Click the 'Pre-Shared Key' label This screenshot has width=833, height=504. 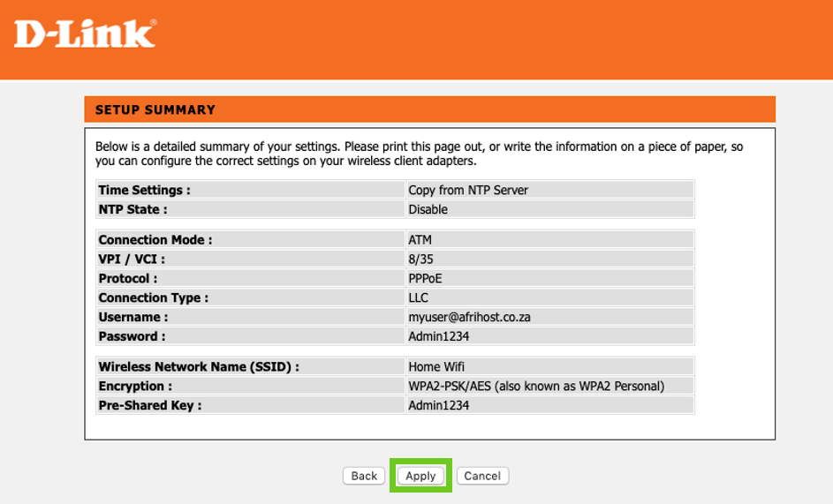pos(150,406)
